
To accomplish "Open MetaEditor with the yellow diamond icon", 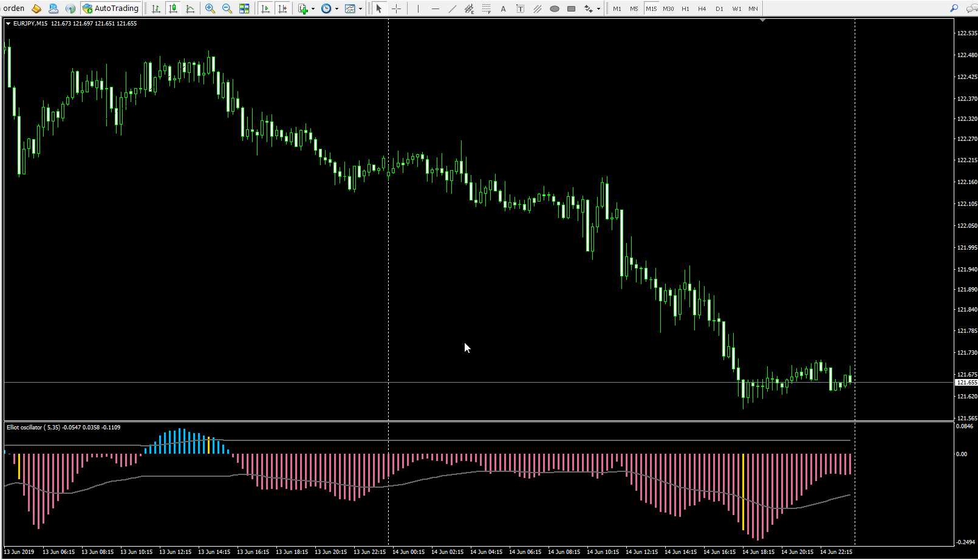I will [36, 9].
